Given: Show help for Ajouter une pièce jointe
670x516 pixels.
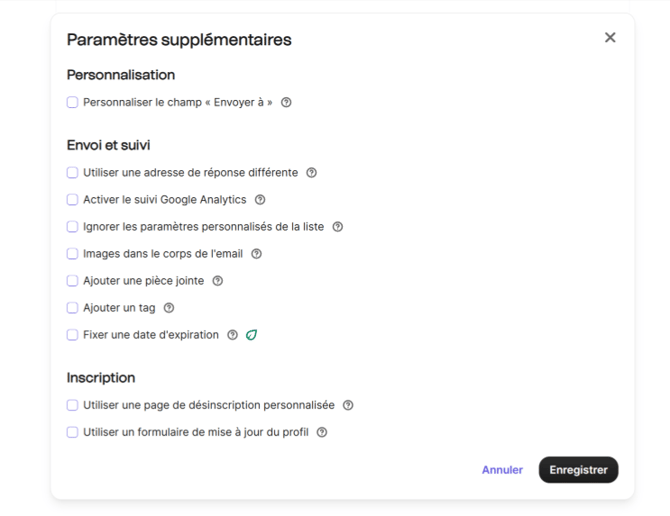Looking at the screenshot, I should coord(218,281).
